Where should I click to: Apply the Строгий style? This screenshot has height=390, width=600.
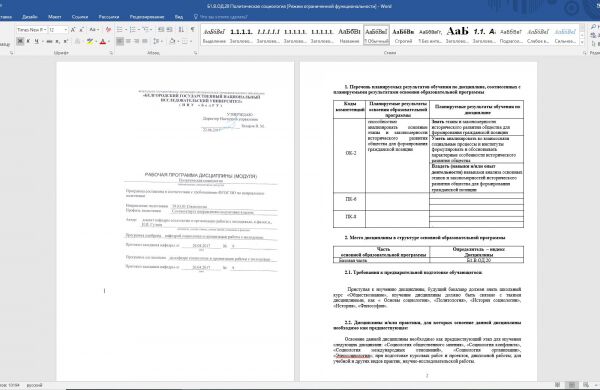tap(403, 35)
